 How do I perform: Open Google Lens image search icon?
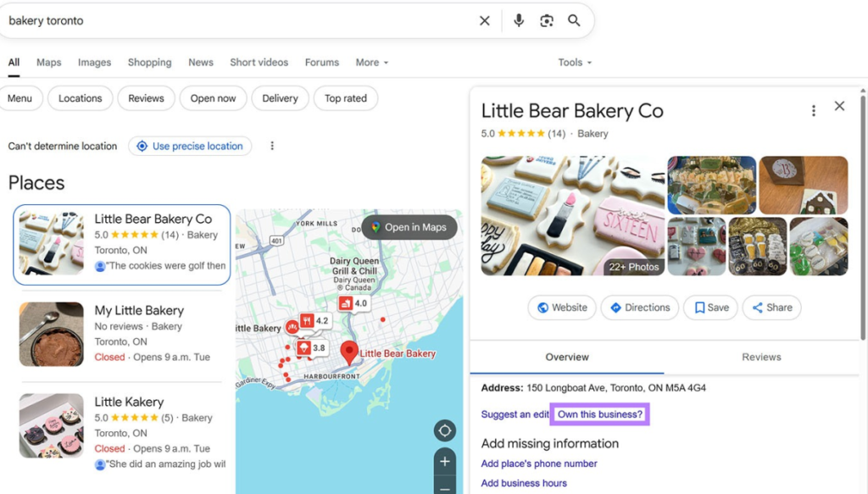pos(547,21)
